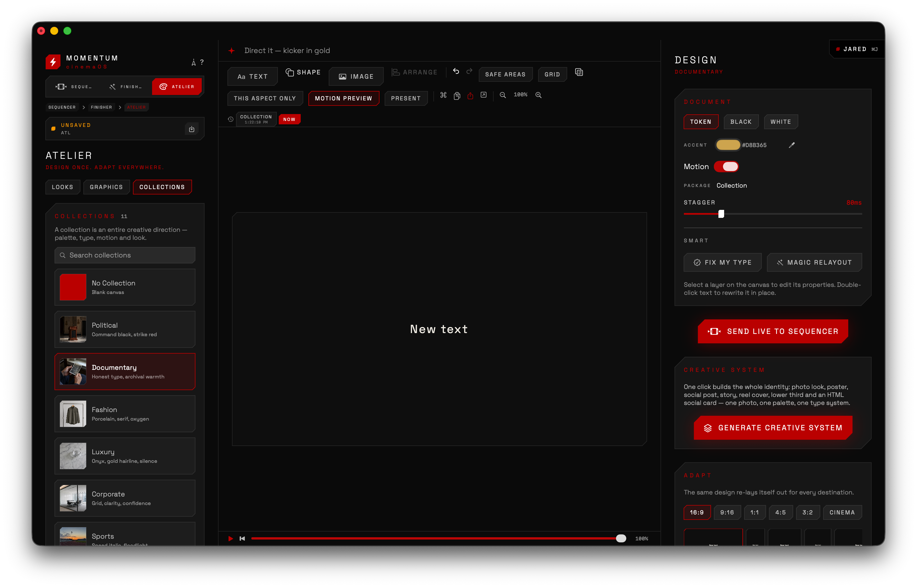Screen dimensions: 917x588
Task: Open the version history clock icon
Action: [x=231, y=119]
